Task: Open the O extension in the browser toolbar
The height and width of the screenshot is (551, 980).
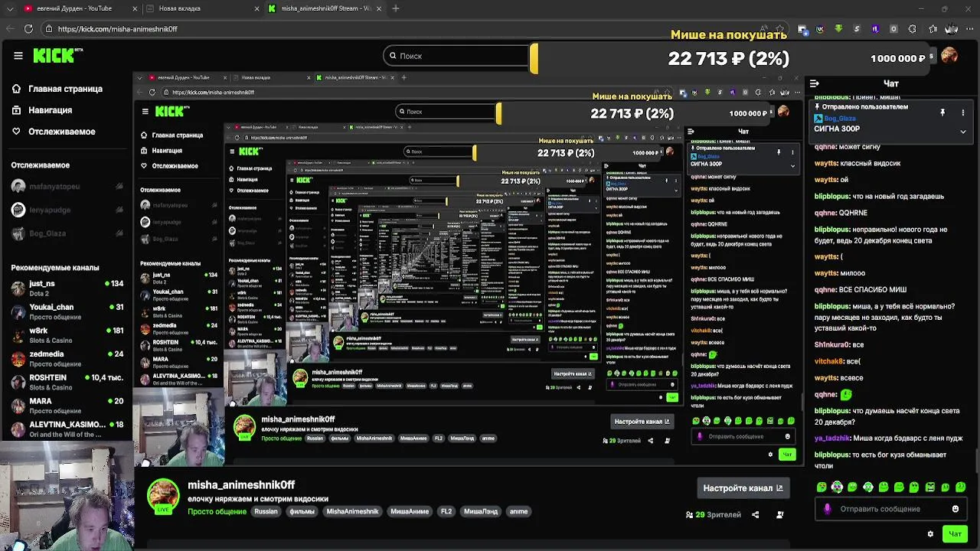Action: point(893,29)
